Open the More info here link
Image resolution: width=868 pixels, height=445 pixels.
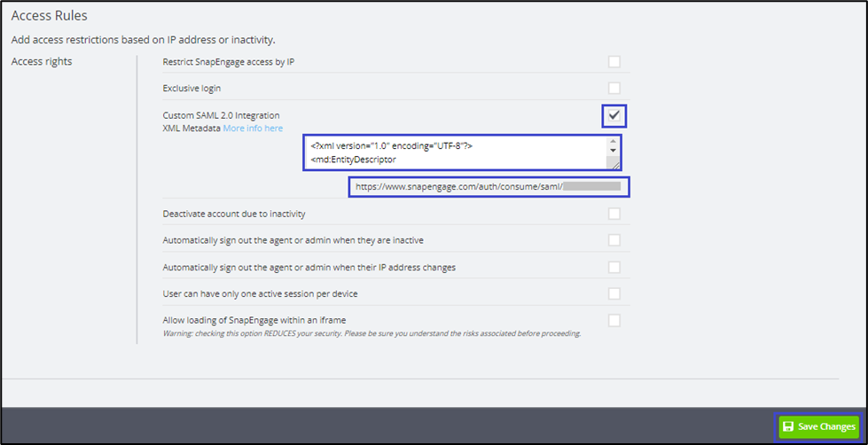click(x=253, y=129)
